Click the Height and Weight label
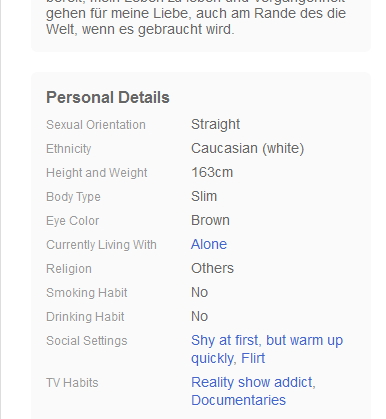This screenshot has width=386, height=419. pos(97,173)
